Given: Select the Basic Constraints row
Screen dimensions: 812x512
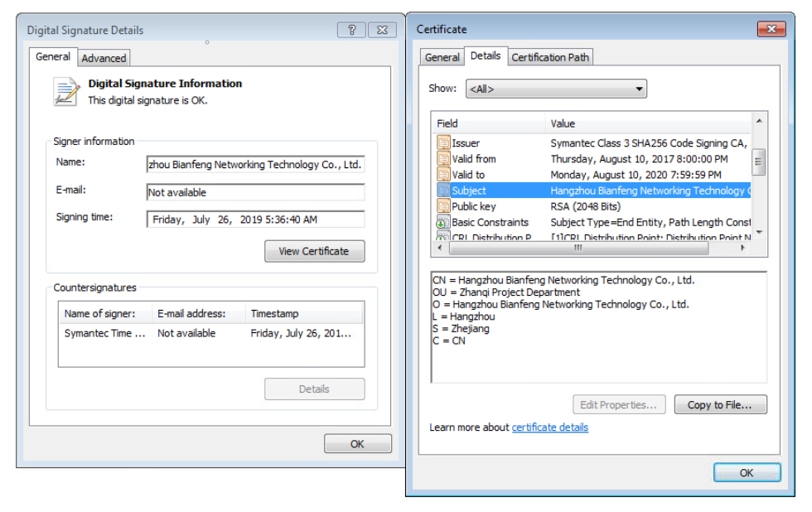Looking at the screenshot, I should pos(592,223).
